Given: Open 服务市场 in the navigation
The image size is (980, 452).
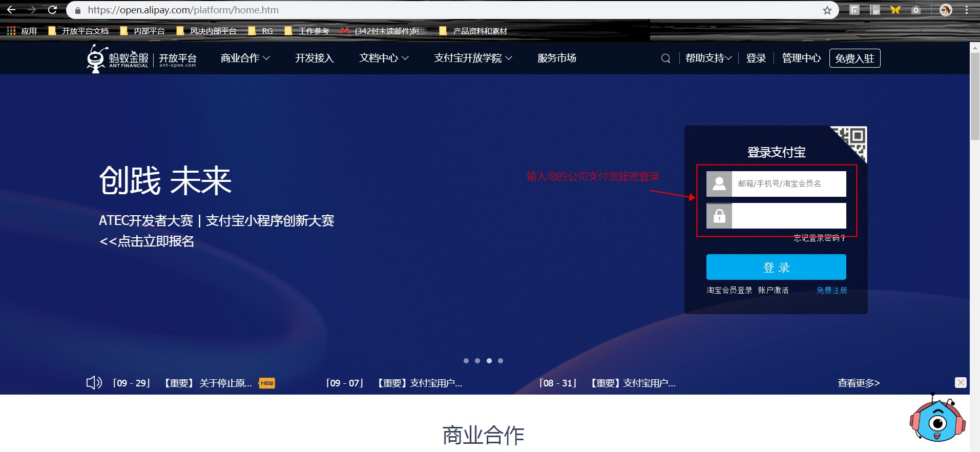Looking at the screenshot, I should pos(557,58).
